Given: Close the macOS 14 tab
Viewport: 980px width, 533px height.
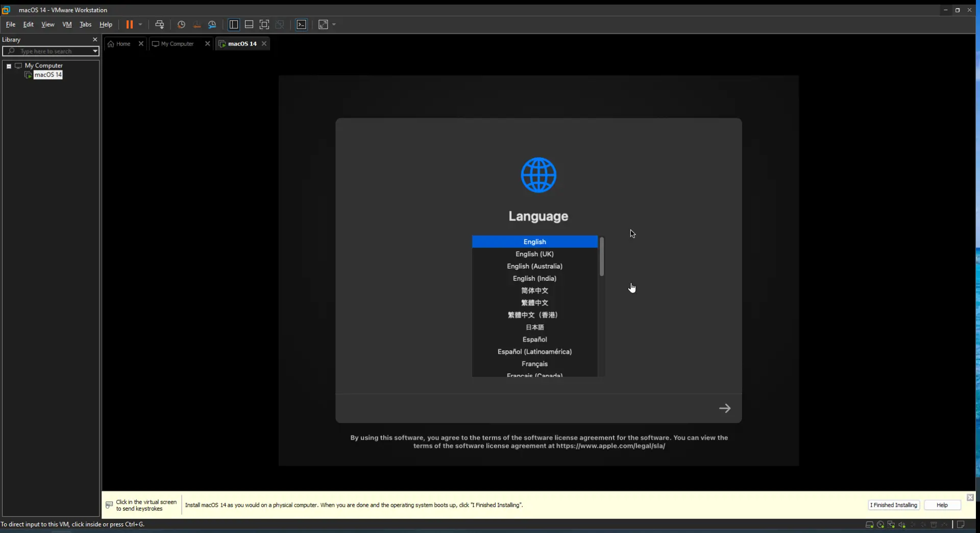Looking at the screenshot, I should tap(264, 44).
